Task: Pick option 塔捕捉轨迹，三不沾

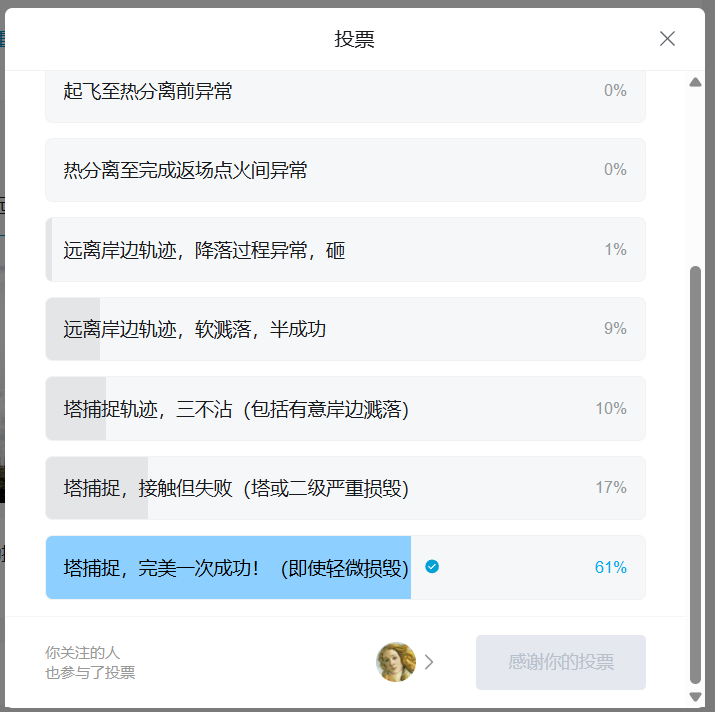Action: [x=345, y=408]
